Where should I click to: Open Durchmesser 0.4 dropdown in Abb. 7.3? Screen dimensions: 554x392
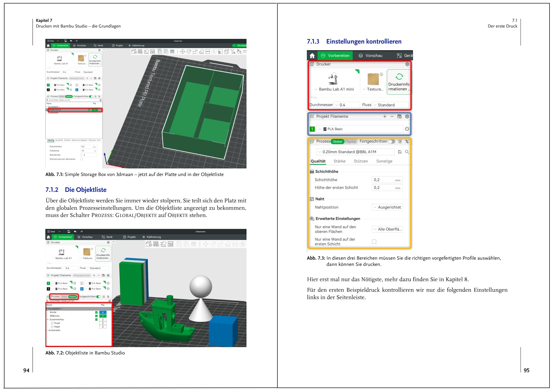[347, 105]
